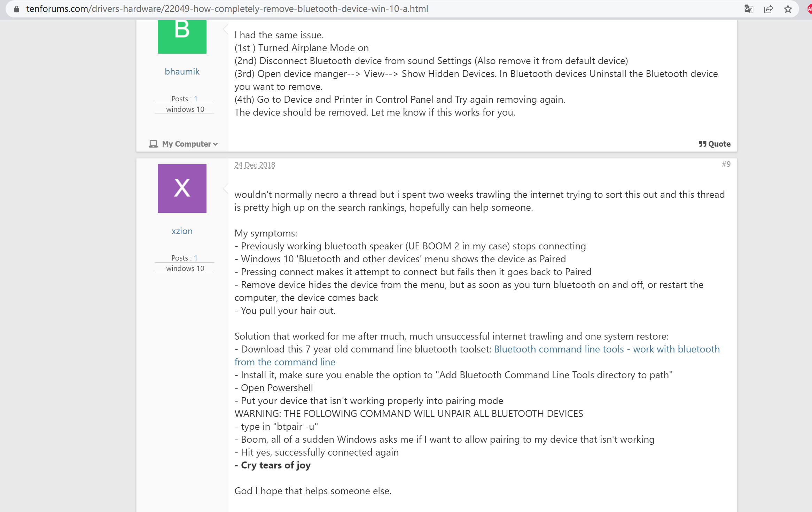Viewport: 812px width, 512px height.
Task: Click the tenforums URL address bar
Action: [x=226, y=9]
